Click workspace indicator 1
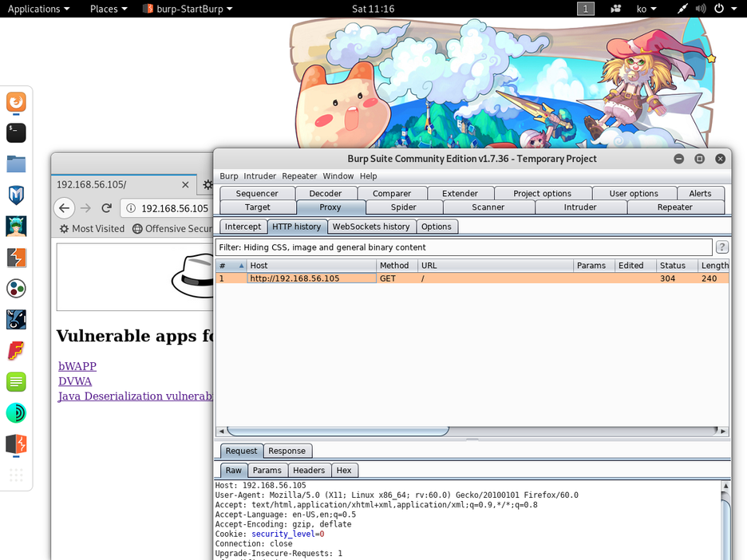 pyautogui.click(x=586, y=9)
